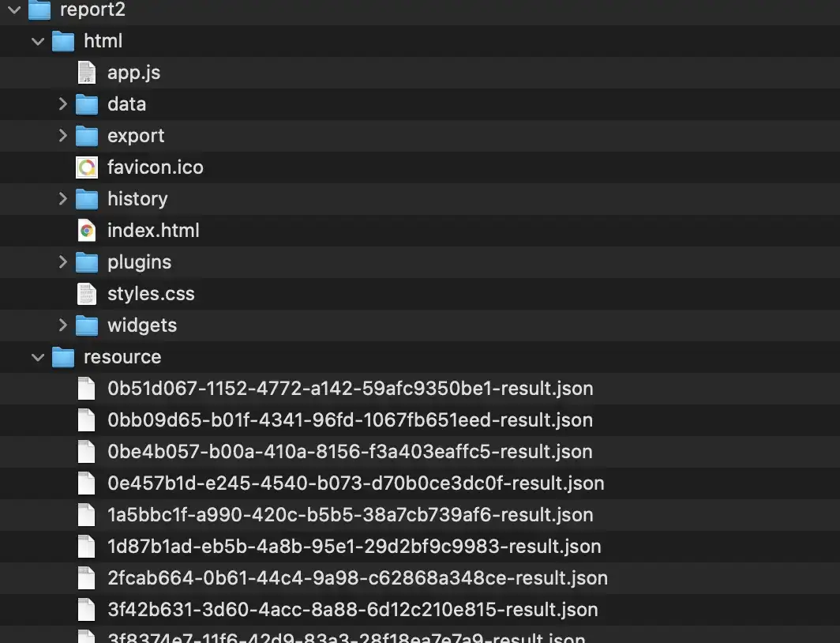The width and height of the screenshot is (840, 643).
Task: Expand the plugins folder
Action: (x=62, y=262)
